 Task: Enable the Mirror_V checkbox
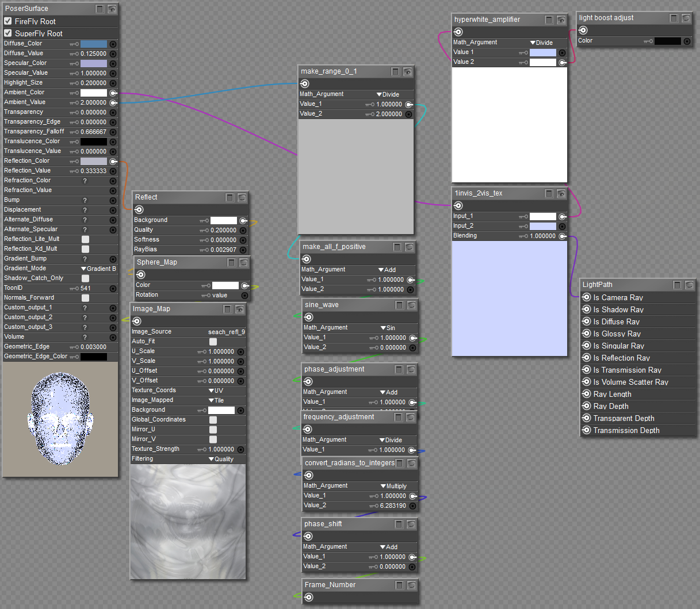[213, 439]
